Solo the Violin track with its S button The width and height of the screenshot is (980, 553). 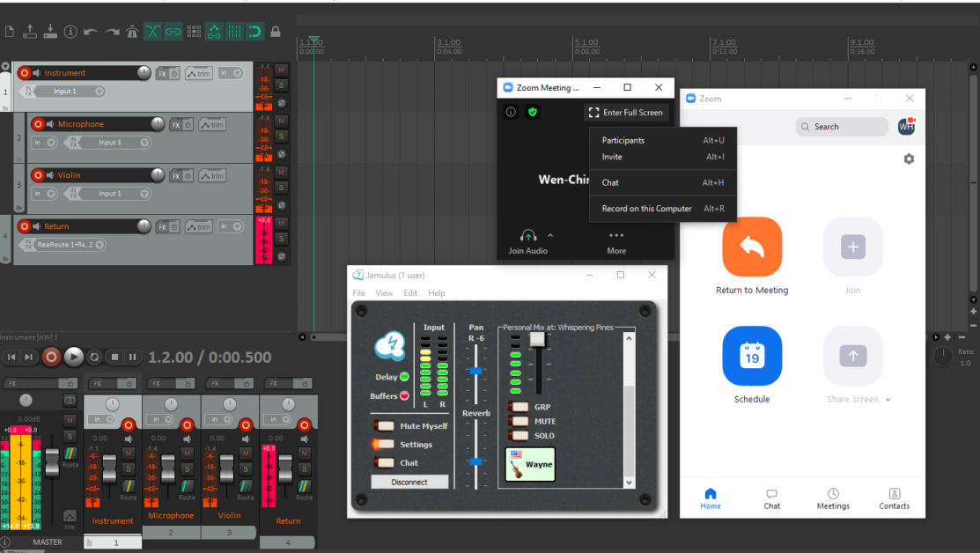(x=281, y=187)
